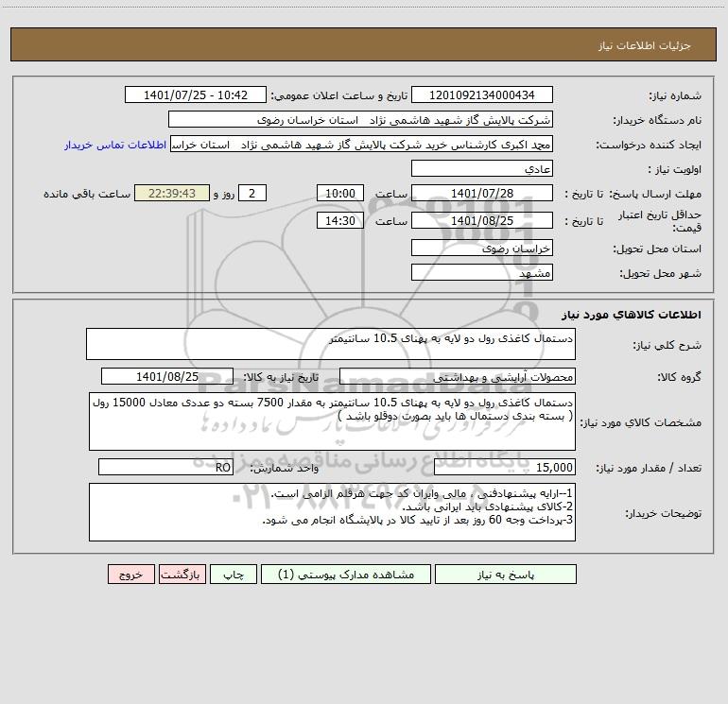The height and width of the screenshot is (704, 728).
Task: Click the price validity date 1401/08/25
Action: pyautogui.click(x=482, y=220)
